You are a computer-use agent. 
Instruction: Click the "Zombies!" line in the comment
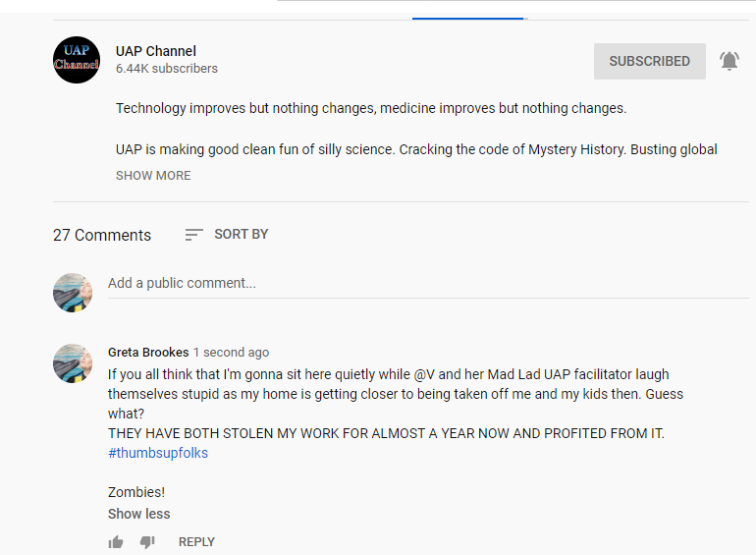[136, 492]
